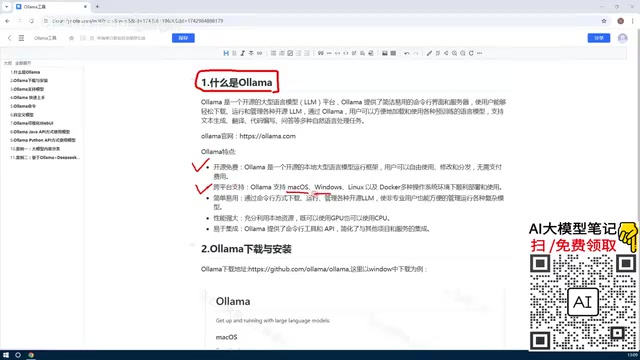Toggle bold formatting in editor toolbar
This screenshot has height=360, width=640.
(234, 53)
